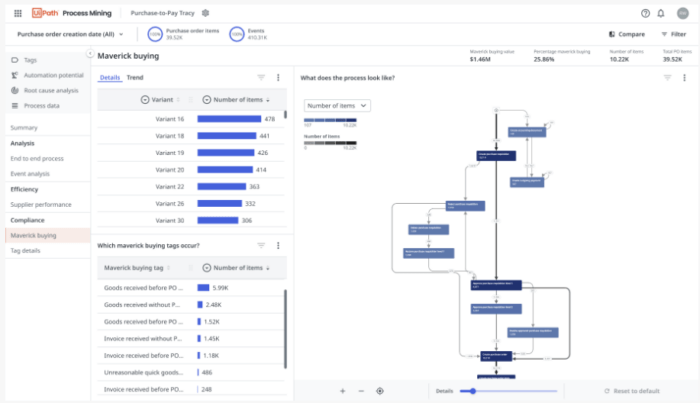The width and height of the screenshot is (700, 403).
Task: Select tag row with 5.99K items
Action: [190, 288]
